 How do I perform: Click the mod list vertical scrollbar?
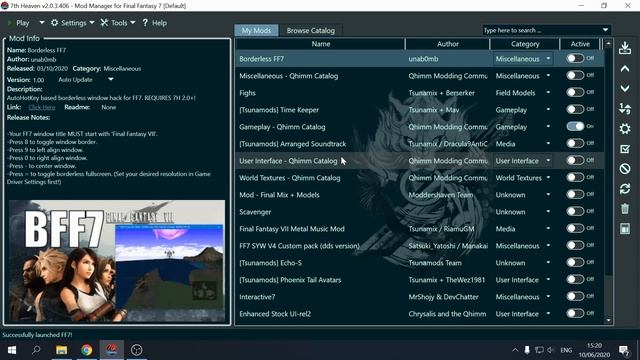click(608, 163)
